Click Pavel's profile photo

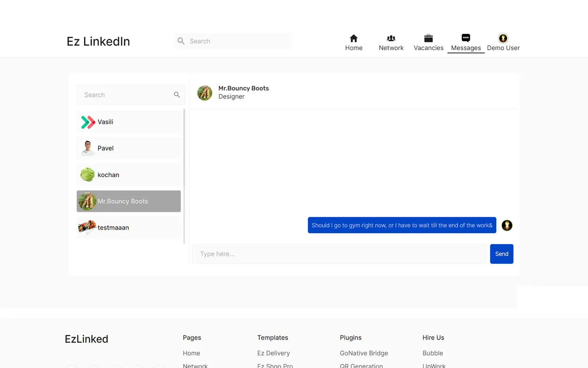coord(88,148)
